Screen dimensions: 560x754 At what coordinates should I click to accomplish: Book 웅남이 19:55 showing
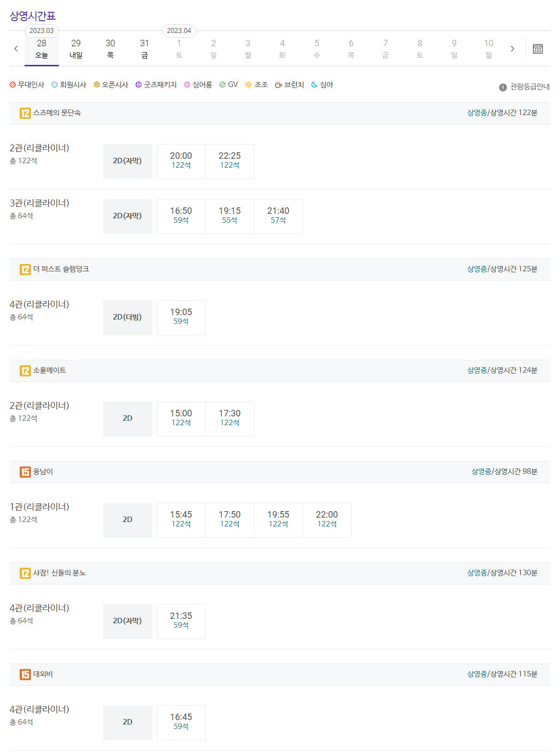pyautogui.click(x=279, y=520)
